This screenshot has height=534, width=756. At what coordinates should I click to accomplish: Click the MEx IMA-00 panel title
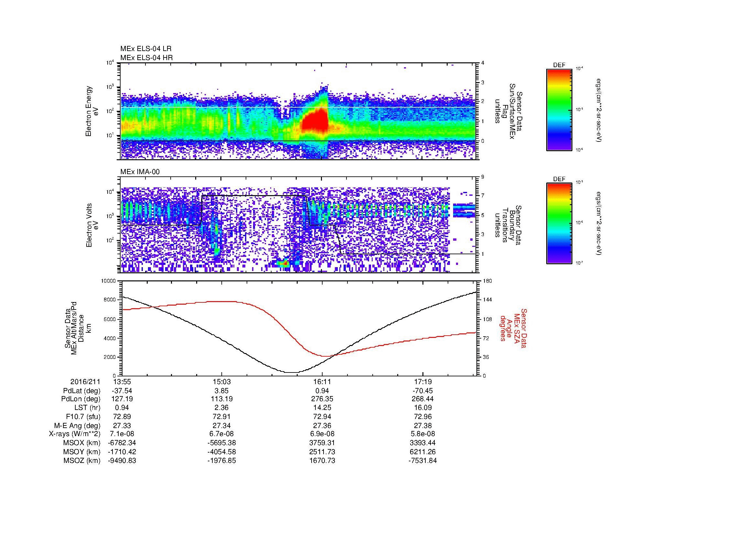140,172
